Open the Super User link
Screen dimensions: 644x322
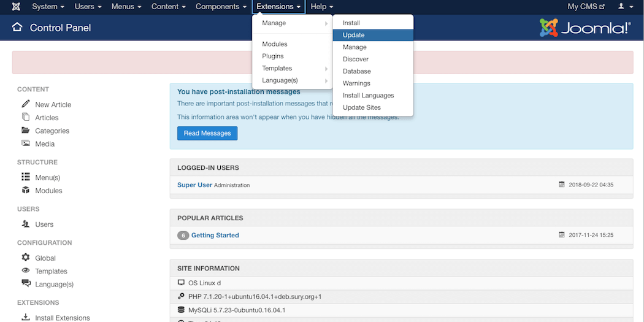pyautogui.click(x=194, y=185)
